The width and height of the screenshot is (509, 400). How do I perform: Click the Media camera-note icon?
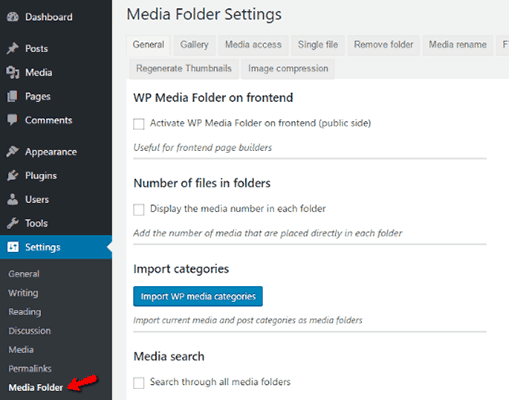pyautogui.click(x=13, y=72)
